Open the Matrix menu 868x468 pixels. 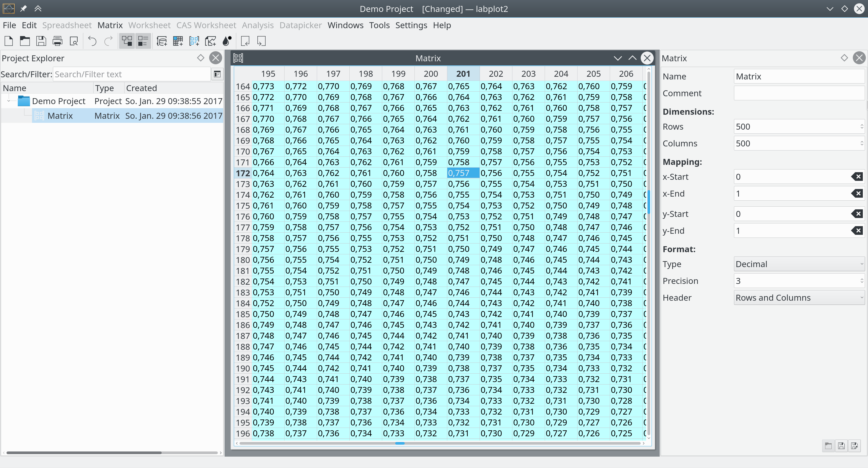coord(110,25)
